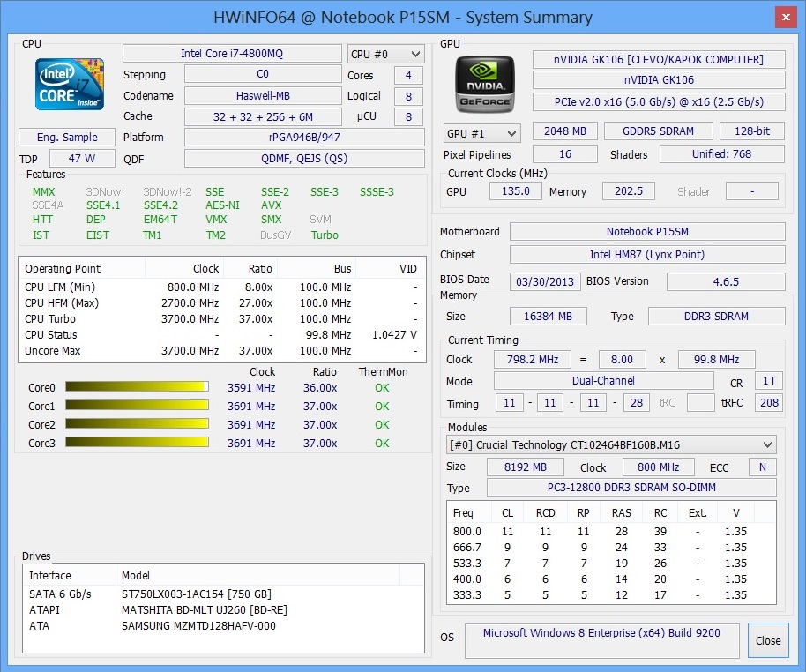The image size is (806, 672).
Task: Click the Notebook P15SM motherboard field
Action: pyautogui.click(x=647, y=231)
